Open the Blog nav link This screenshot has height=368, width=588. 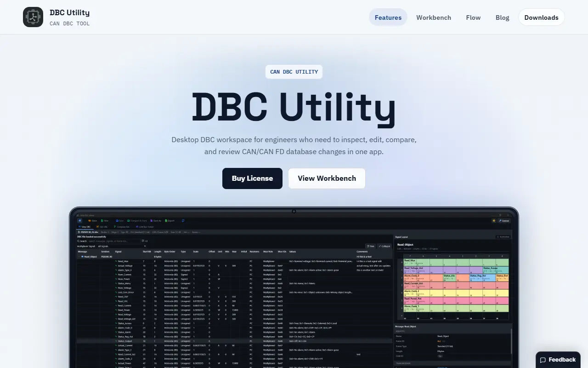coord(503,17)
